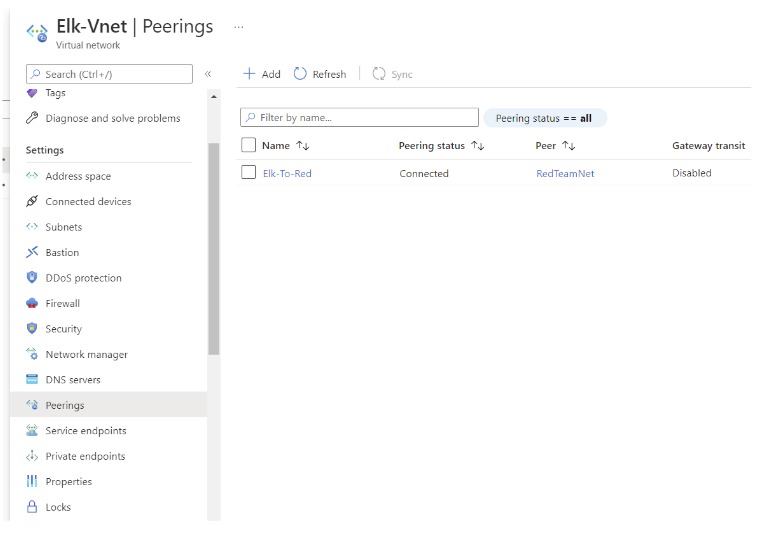The height and width of the screenshot is (542, 770).
Task: Open the Service endpoints menu item
Action: pyautogui.click(x=86, y=431)
